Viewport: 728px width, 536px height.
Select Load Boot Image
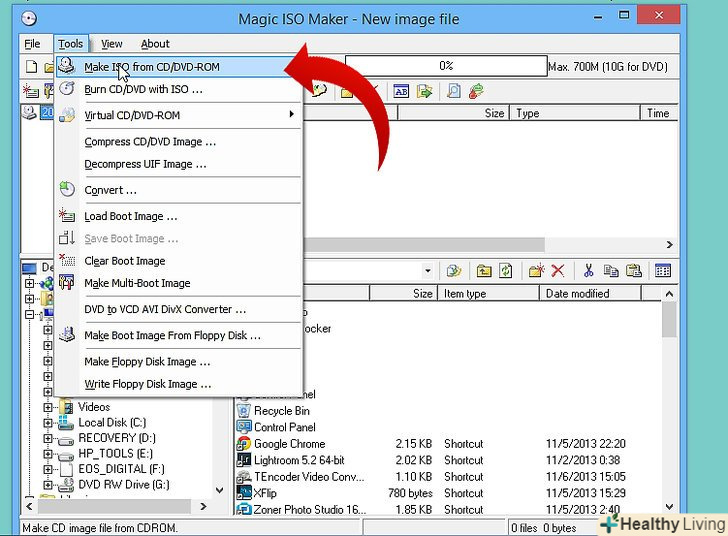pos(178,216)
